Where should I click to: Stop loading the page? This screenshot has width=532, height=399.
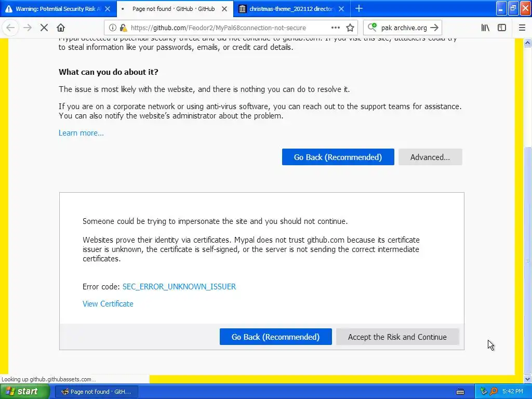(x=44, y=28)
